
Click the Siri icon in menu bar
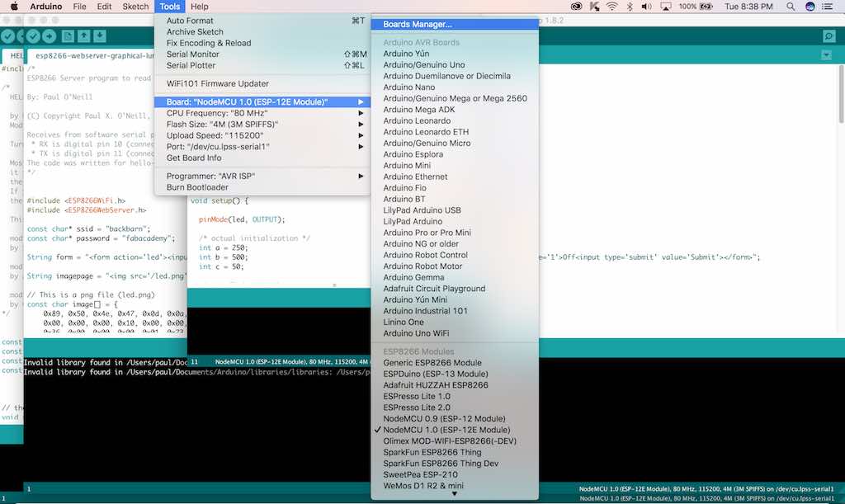(x=810, y=7)
